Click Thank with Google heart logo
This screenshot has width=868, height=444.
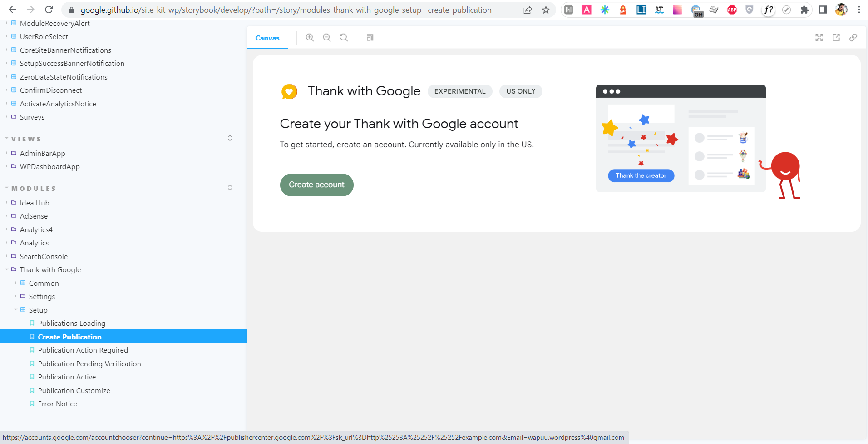click(289, 91)
